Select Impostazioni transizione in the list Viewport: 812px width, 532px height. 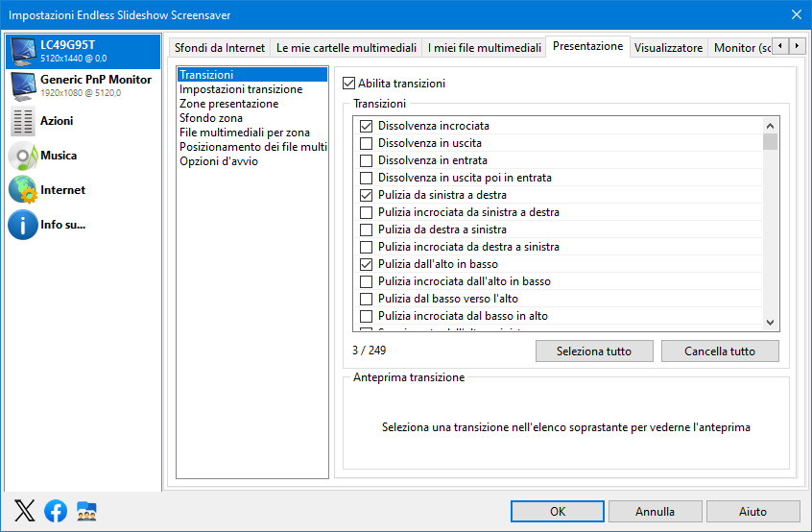coord(252,89)
